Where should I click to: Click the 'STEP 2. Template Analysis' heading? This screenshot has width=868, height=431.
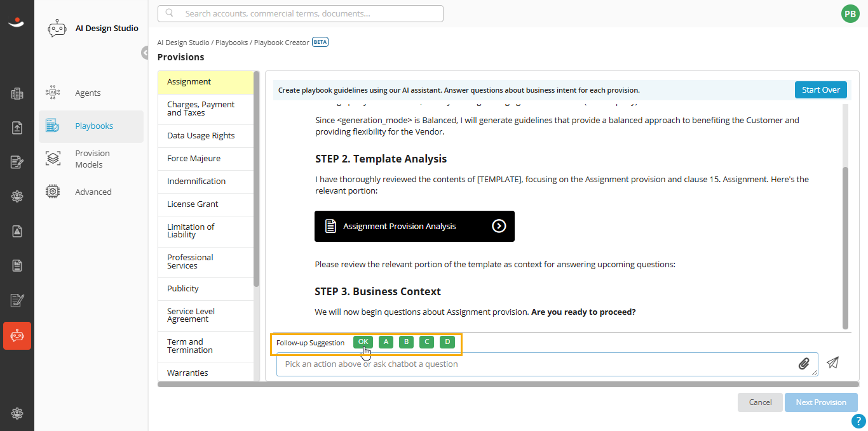coord(381,159)
